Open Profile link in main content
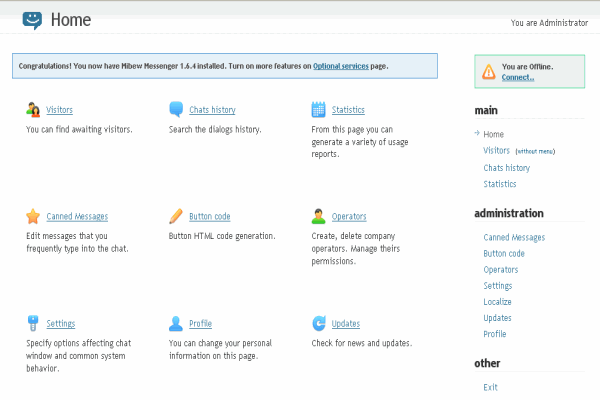 click(x=201, y=324)
